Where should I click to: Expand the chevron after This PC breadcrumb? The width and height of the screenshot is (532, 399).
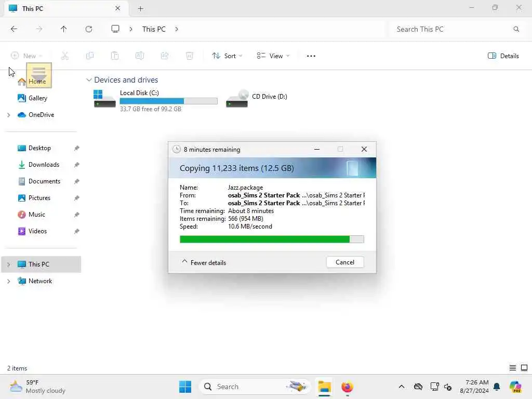(177, 29)
